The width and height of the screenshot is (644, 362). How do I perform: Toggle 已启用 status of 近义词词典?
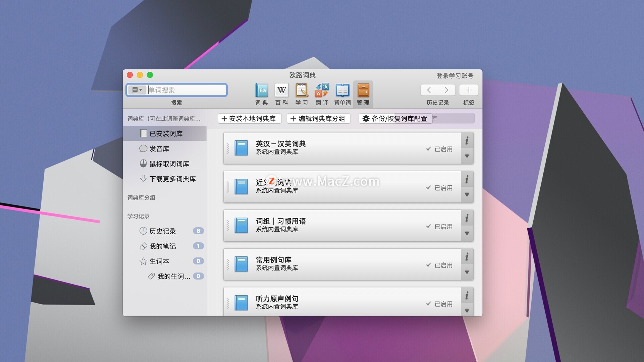pos(439,188)
